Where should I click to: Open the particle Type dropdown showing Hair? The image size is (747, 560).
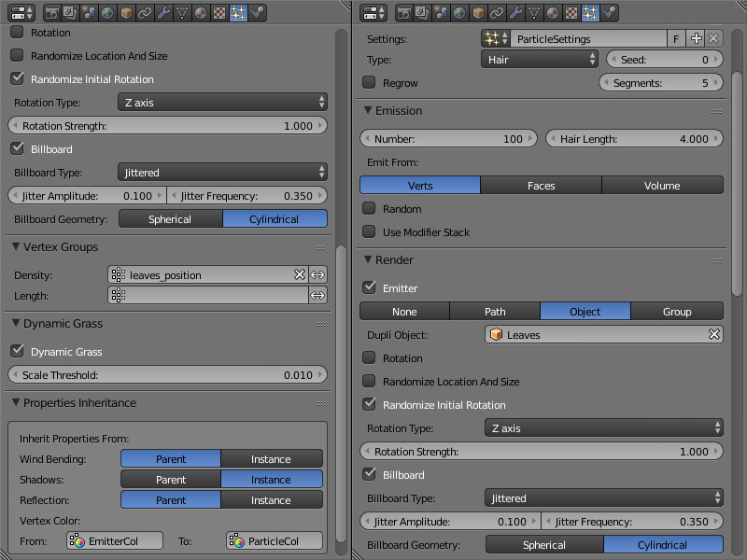(x=540, y=59)
